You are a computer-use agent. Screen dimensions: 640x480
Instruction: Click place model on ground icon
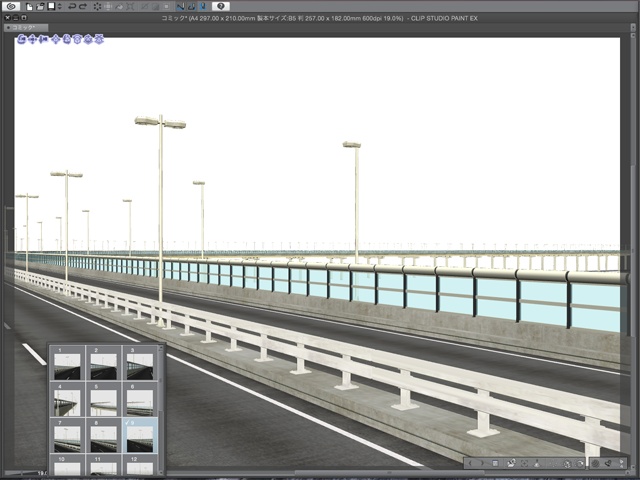tap(537, 463)
